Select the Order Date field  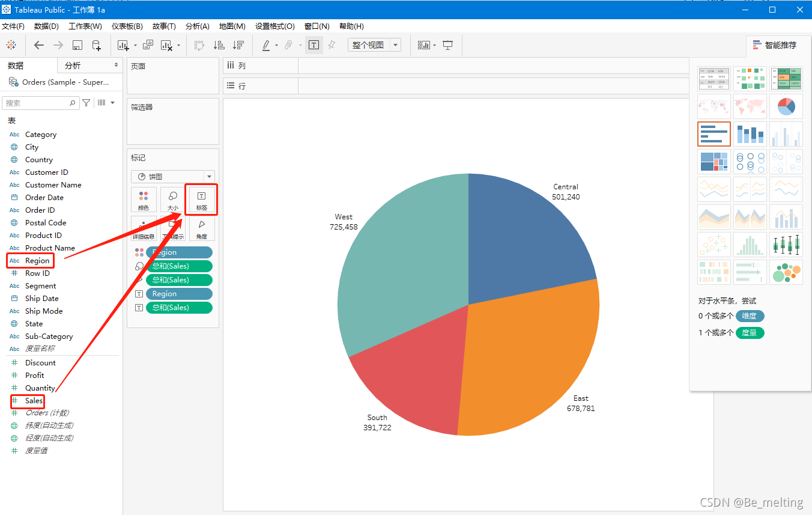(x=44, y=198)
